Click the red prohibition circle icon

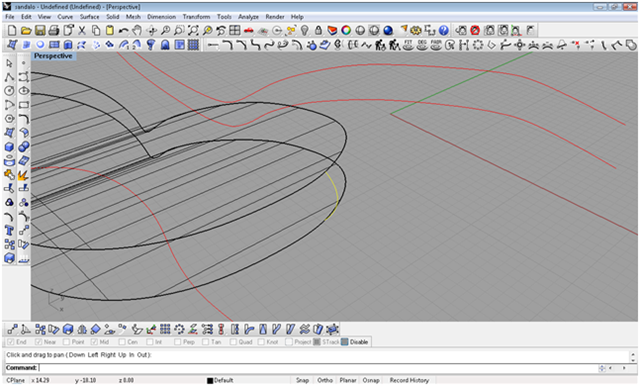(475, 30)
